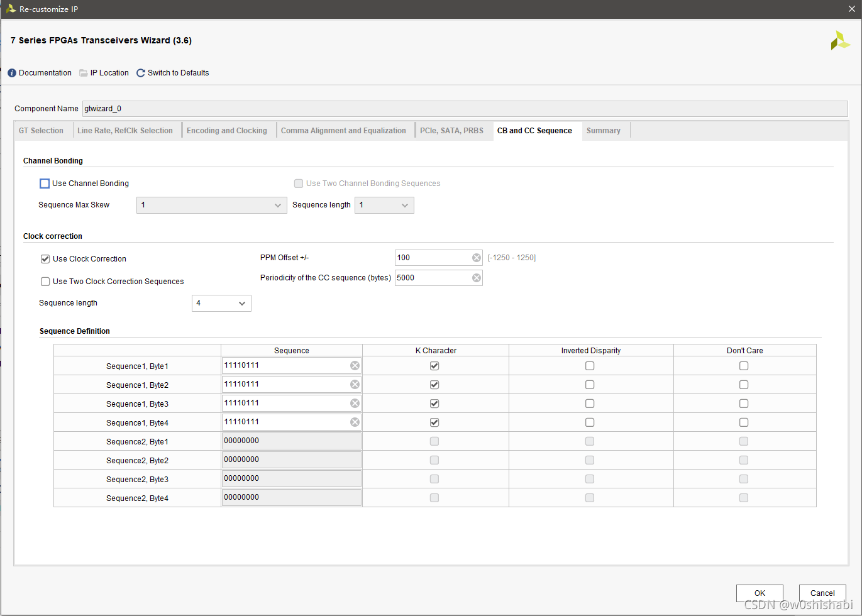Close the Re-customize IP dialog
Screen dimensions: 862x616
pos(852,9)
